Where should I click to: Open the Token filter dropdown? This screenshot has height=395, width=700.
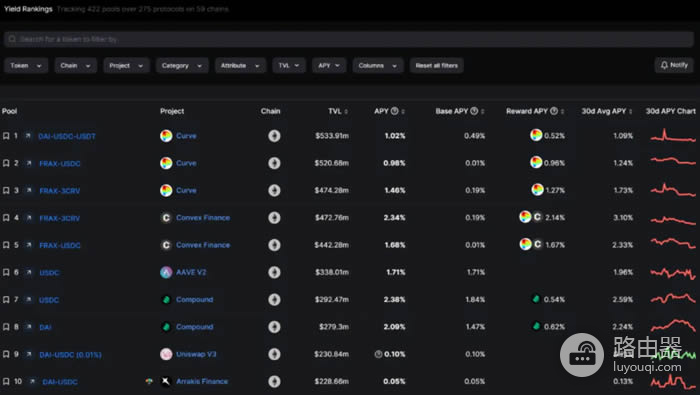pyautogui.click(x=26, y=66)
